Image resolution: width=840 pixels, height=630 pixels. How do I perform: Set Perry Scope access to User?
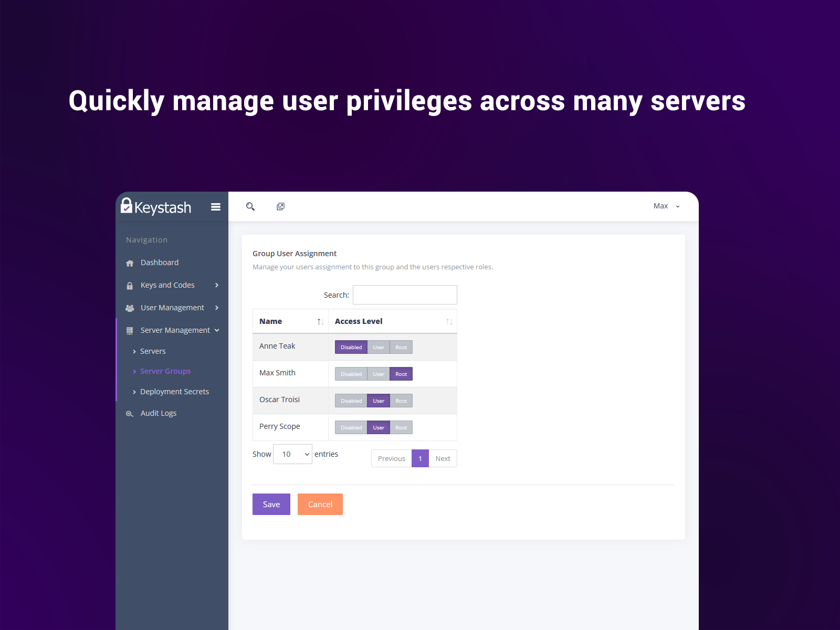click(x=379, y=427)
